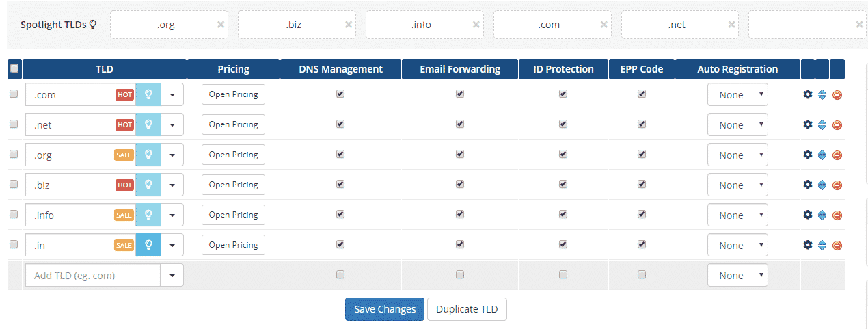868x329 pixels.
Task: Uncheck DNS Management for .com
Action: pos(340,94)
